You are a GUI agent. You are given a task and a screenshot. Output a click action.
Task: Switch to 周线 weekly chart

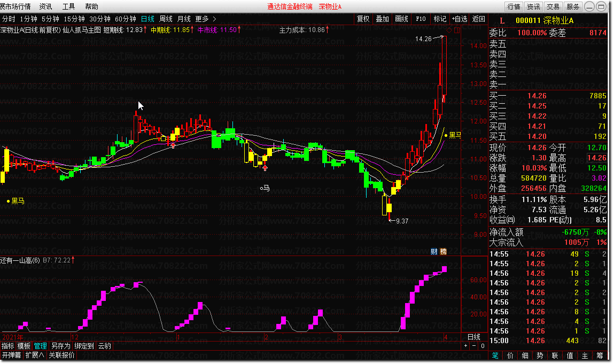point(166,19)
